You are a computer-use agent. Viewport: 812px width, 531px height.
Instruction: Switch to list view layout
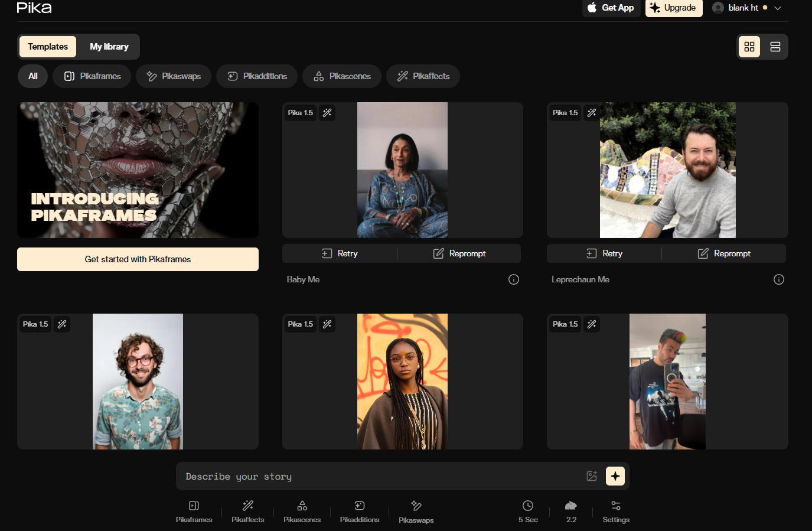[x=775, y=45]
